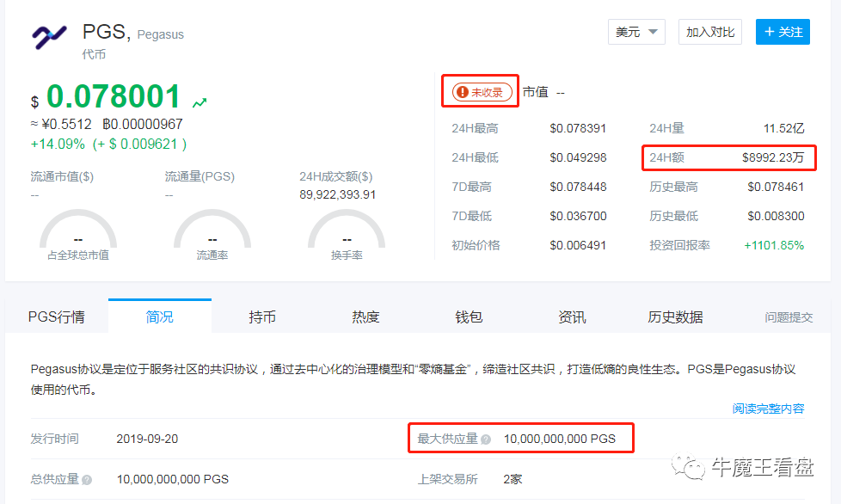Click the help icon beside 最大供应量
This screenshot has height=504, width=841.
point(486,439)
